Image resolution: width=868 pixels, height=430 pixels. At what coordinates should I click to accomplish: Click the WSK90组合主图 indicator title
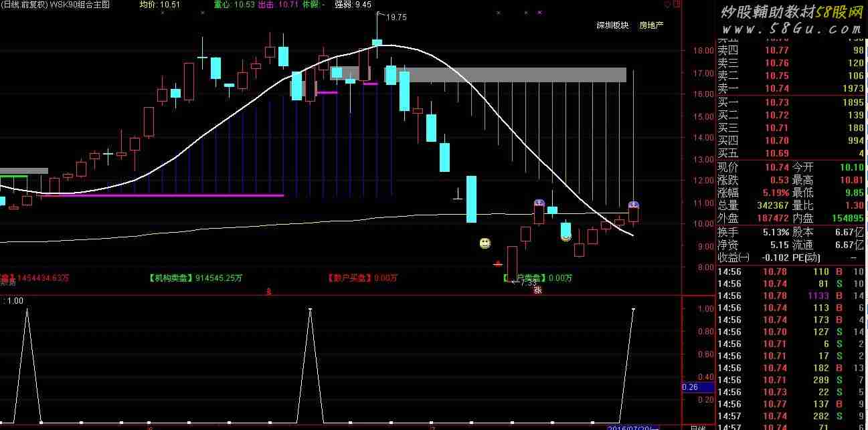click(80, 5)
